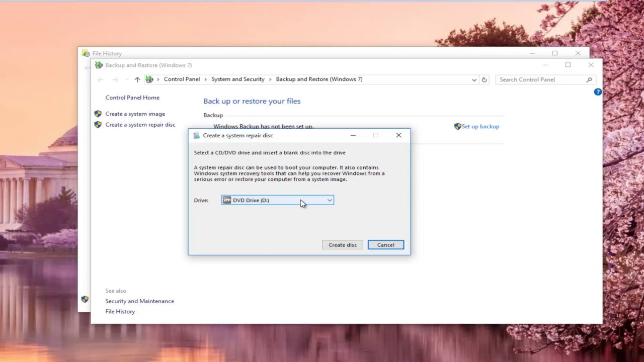
Task: Click the Forward navigation arrow
Action: (115, 79)
